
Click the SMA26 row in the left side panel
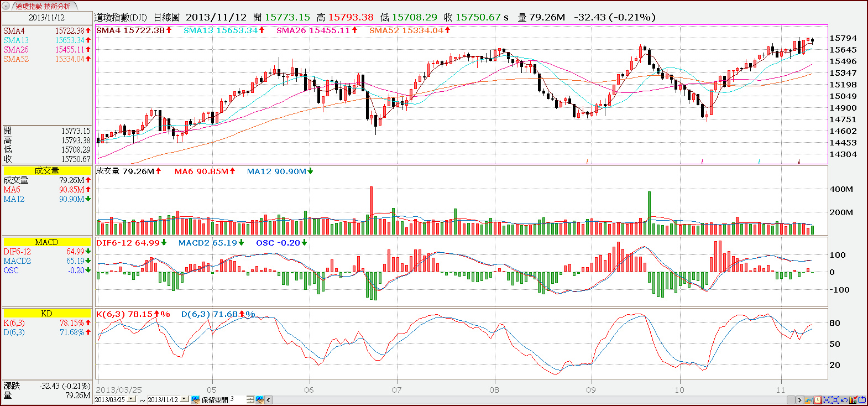(x=46, y=50)
